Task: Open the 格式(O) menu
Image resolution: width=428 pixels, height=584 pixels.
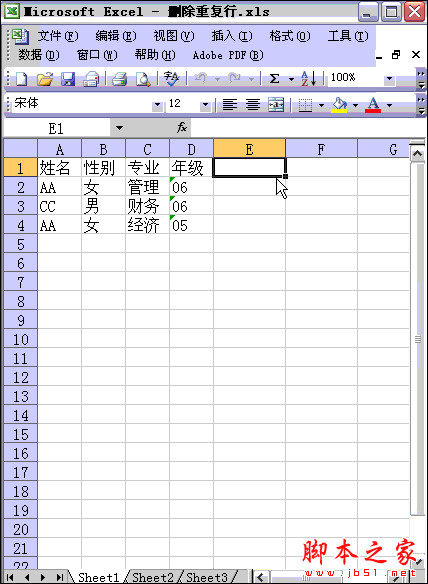Action: point(290,36)
